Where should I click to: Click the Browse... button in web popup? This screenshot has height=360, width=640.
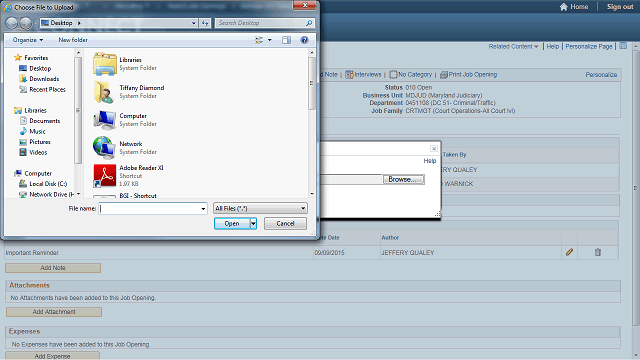403,180
